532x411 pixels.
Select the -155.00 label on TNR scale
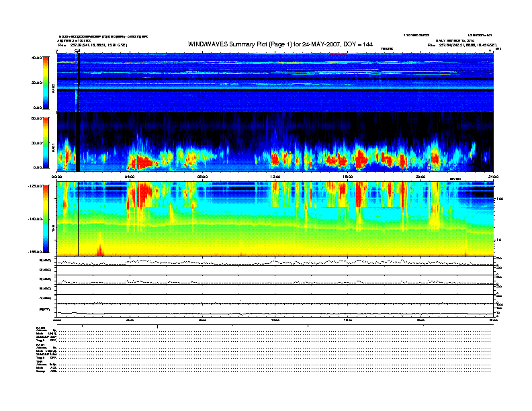pos(35,252)
